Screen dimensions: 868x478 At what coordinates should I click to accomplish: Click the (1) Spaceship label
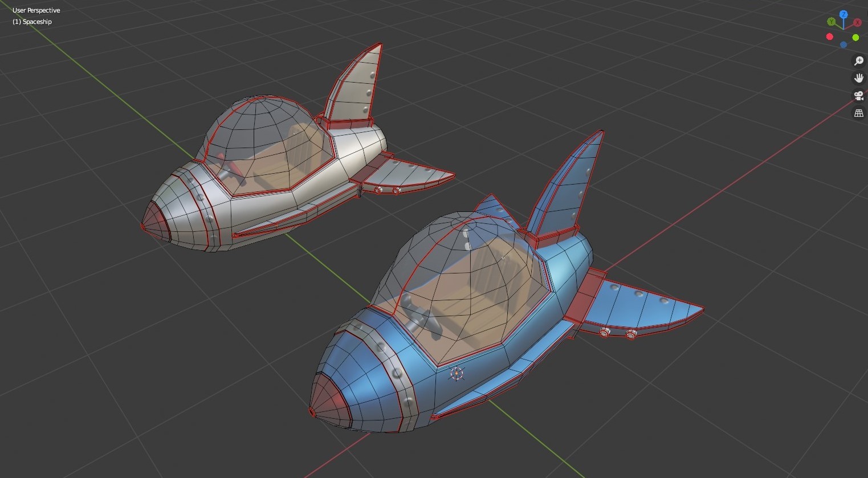32,21
